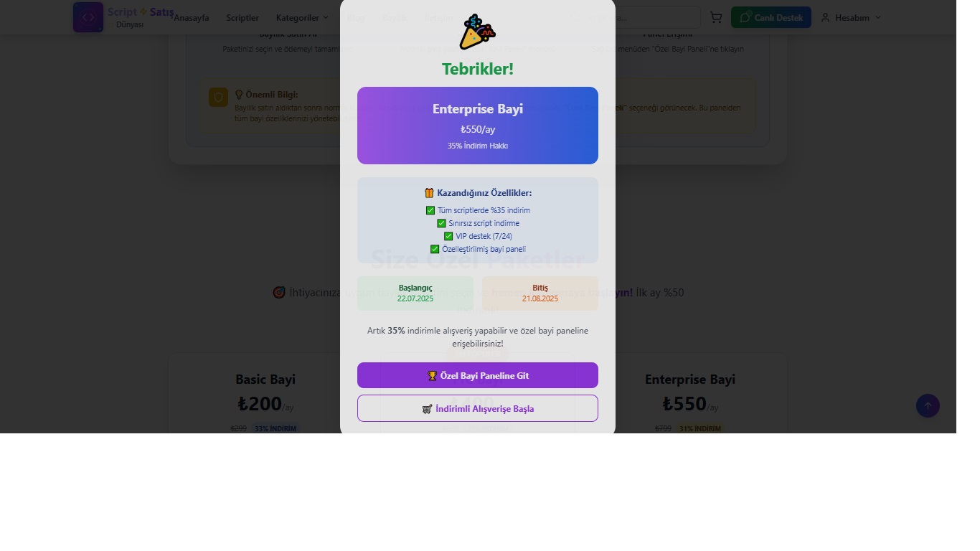The image size is (980, 551).
Task: Open the Hesabım account dropdown
Action: 851,17
